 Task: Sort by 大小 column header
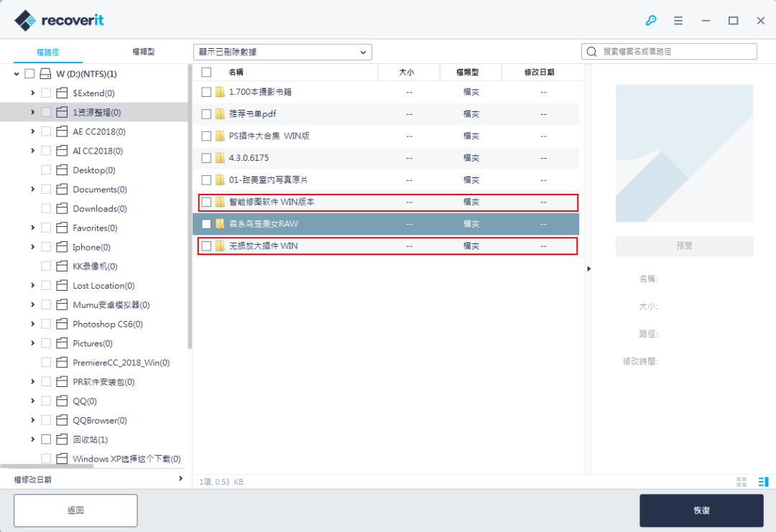point(406,73)
